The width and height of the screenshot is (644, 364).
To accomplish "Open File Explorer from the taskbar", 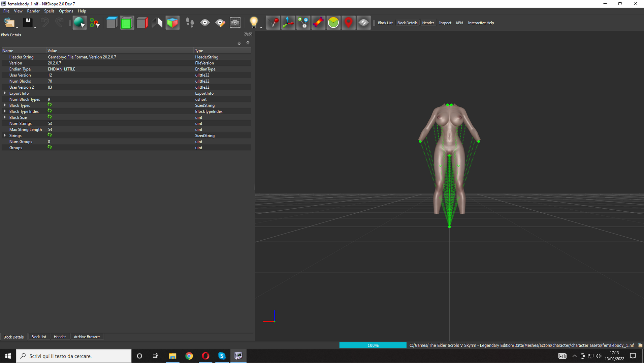I will (172, 356).
